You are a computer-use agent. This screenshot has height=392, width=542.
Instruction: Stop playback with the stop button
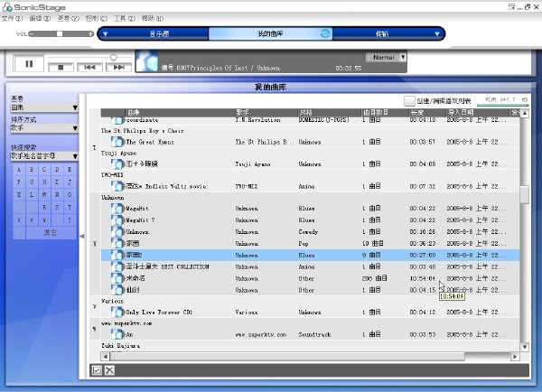point(61,67)
